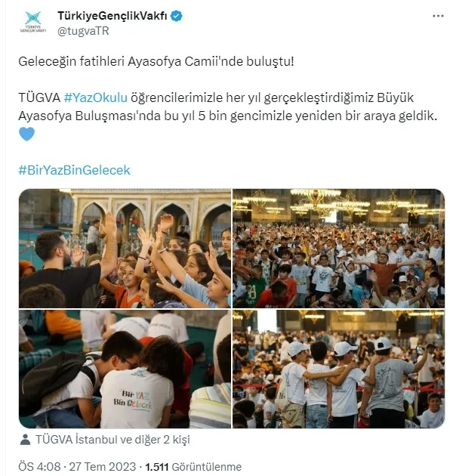Screen dimensions: 450x476
Task: Open the #BirYazBinGelecek hashtag
Action: [74, 170]
